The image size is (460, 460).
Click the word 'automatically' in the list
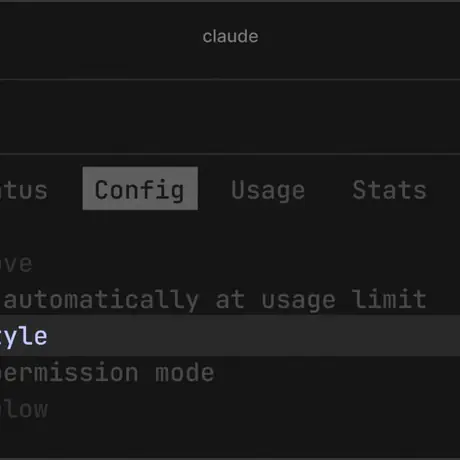pyautogui.click(x=101, y=300)
